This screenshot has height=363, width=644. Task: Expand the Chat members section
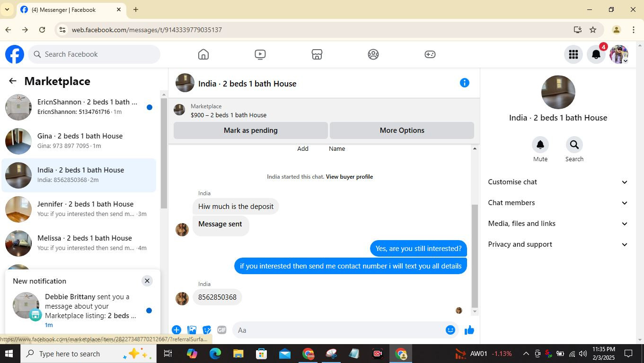pos(558,203)
